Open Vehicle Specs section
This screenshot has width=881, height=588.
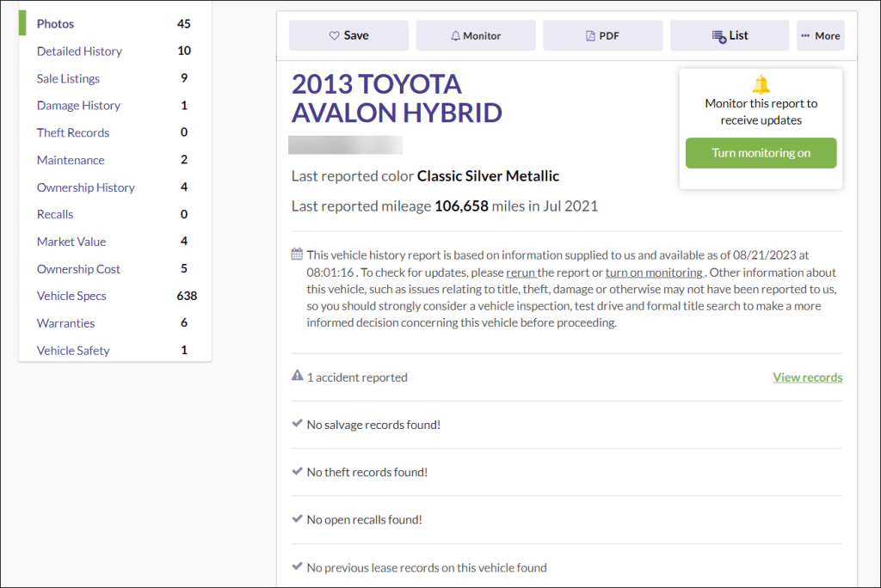coord(71,296)
